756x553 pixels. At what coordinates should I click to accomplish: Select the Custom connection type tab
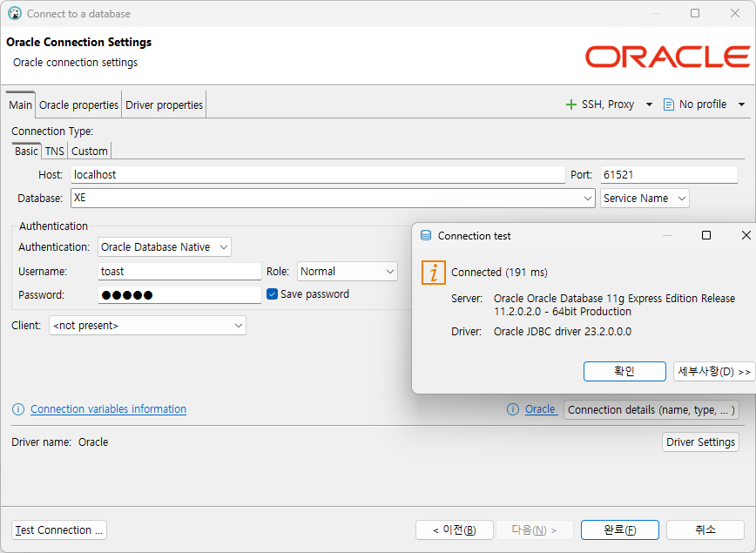click(89, 151)
